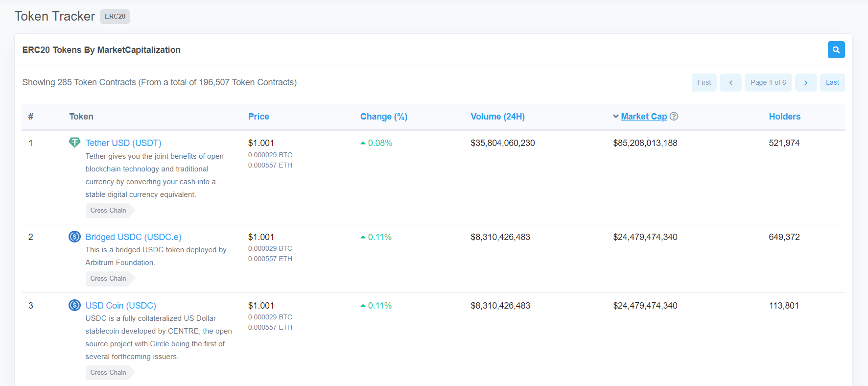
Task: Sort by Change (%) column header
Action: click(x=384, y=117)
